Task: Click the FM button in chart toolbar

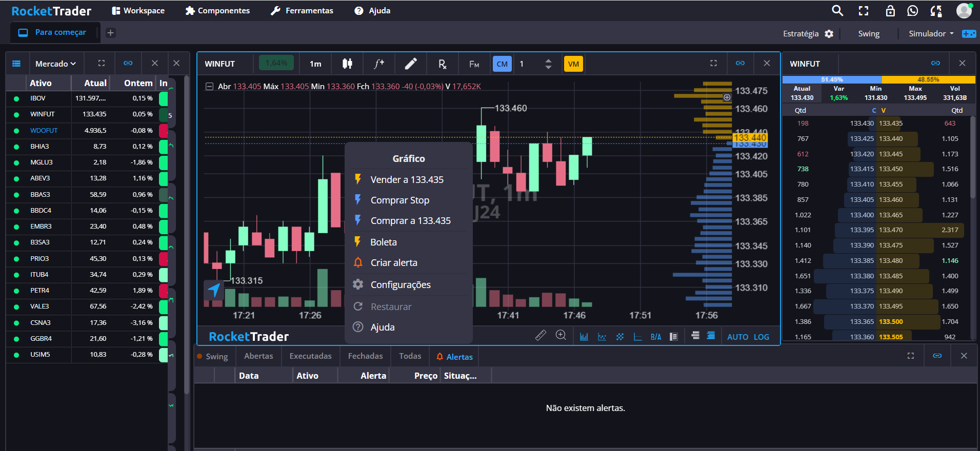Action: 474,64
